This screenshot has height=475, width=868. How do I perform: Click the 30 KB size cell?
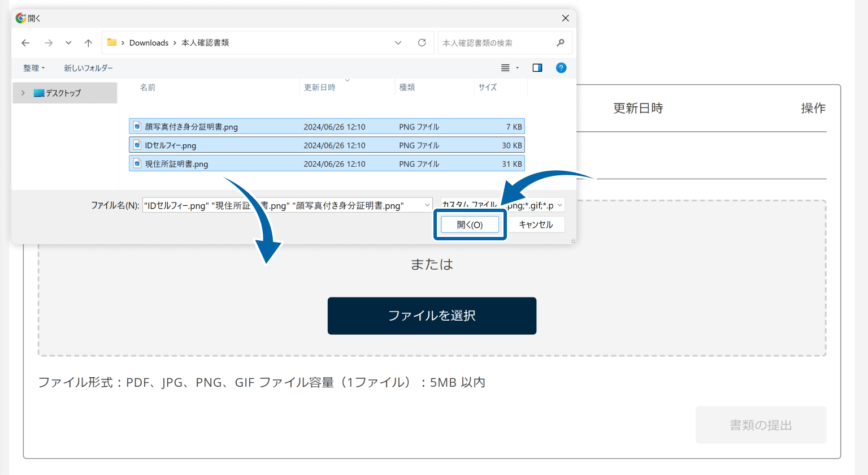512,145
